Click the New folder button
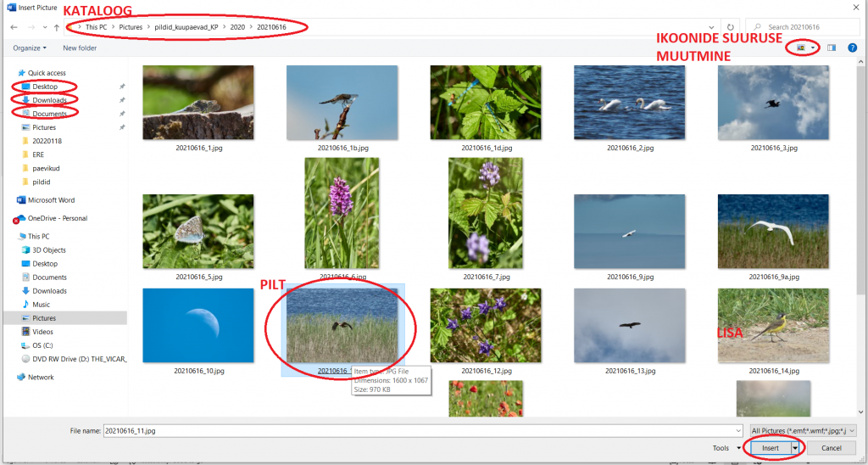 pos(80,48)
